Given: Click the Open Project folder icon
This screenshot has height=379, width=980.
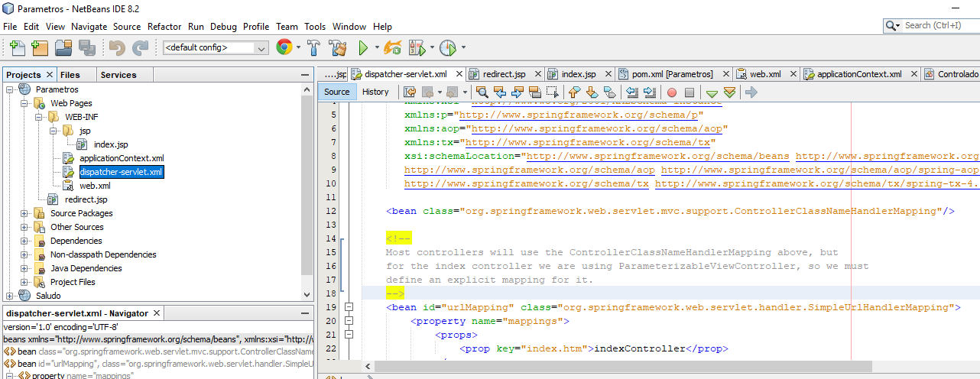Looking at the screenshot, I should pos(63,48).
